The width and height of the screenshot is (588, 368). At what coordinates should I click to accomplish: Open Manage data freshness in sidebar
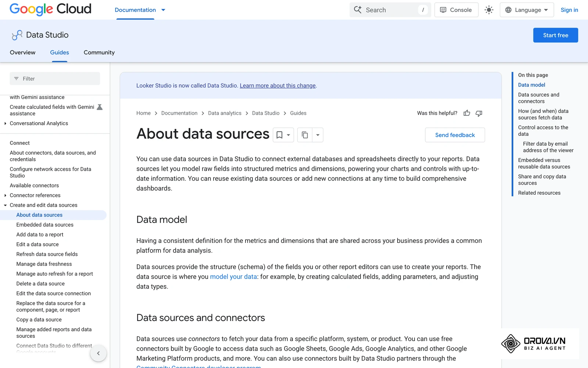coord(44,264)
